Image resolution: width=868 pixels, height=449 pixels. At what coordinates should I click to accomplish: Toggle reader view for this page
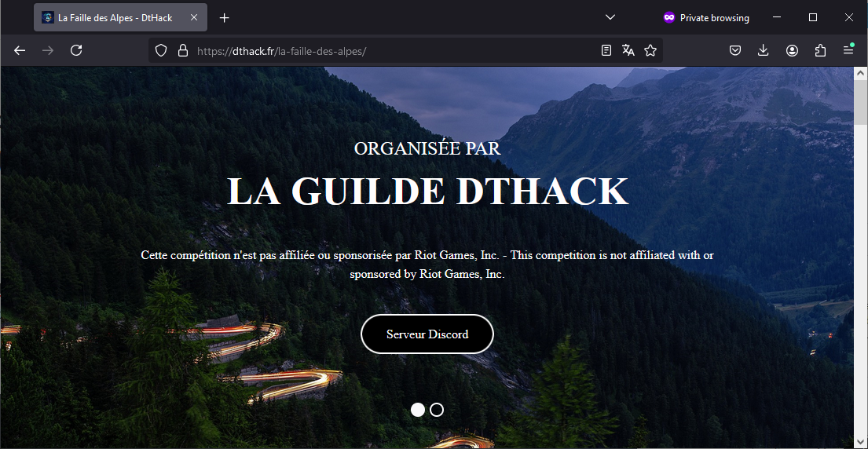click(x=606, y=51)
